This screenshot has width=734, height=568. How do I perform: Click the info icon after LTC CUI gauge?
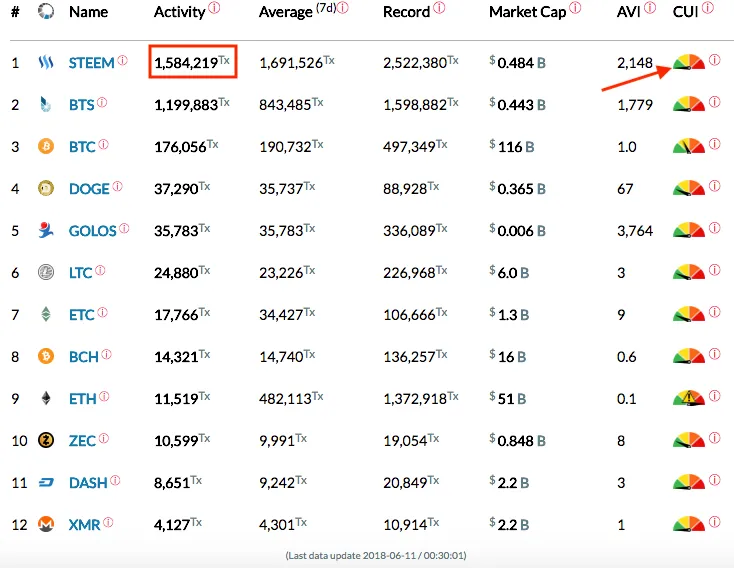coord(714,270)
